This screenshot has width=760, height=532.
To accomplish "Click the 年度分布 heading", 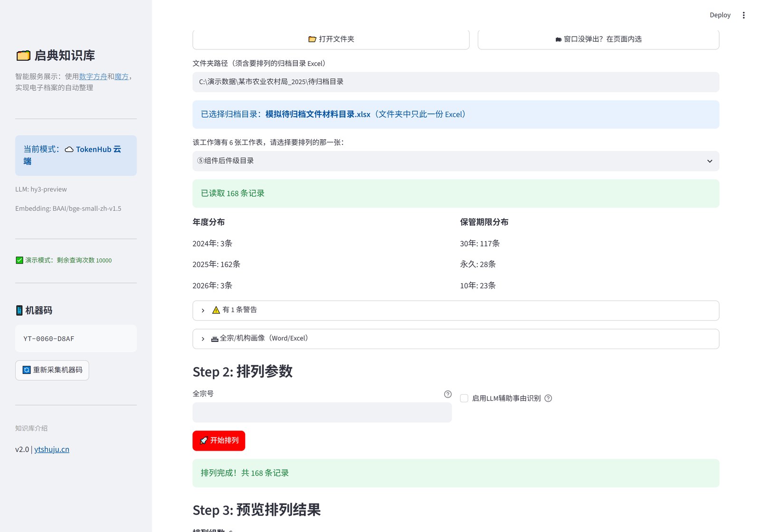I will pyautogui.click(x=209, y=222).
